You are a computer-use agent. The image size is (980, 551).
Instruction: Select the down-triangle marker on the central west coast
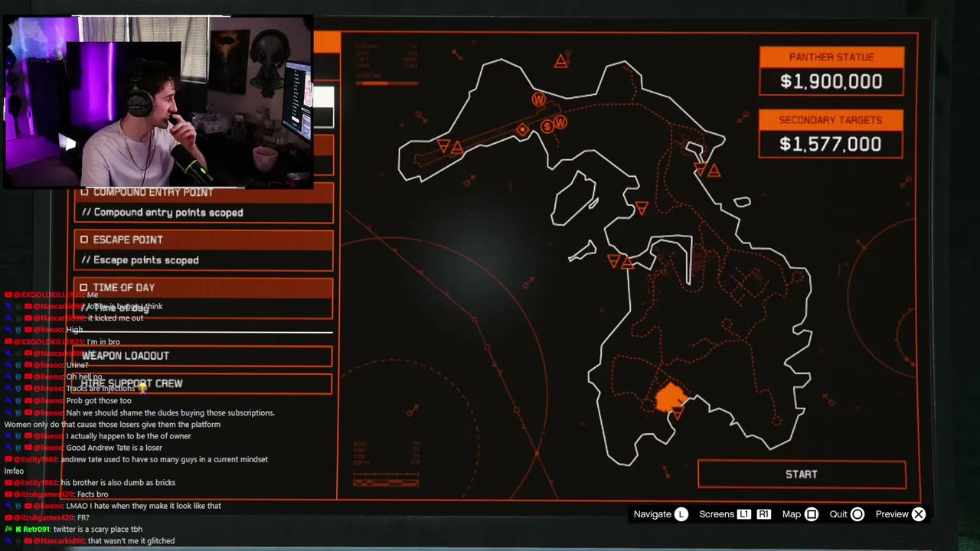613,262
